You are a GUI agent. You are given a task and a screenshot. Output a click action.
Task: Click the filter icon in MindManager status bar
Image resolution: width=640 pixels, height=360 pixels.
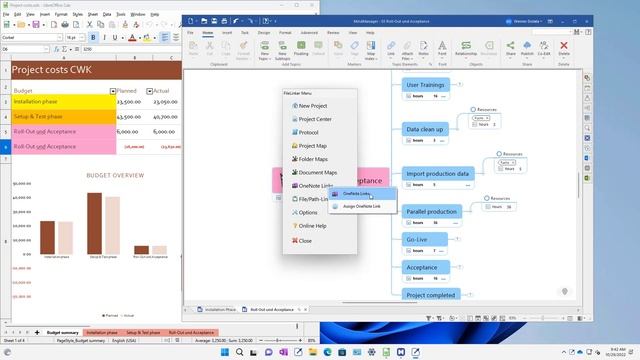tap(429, 318)
